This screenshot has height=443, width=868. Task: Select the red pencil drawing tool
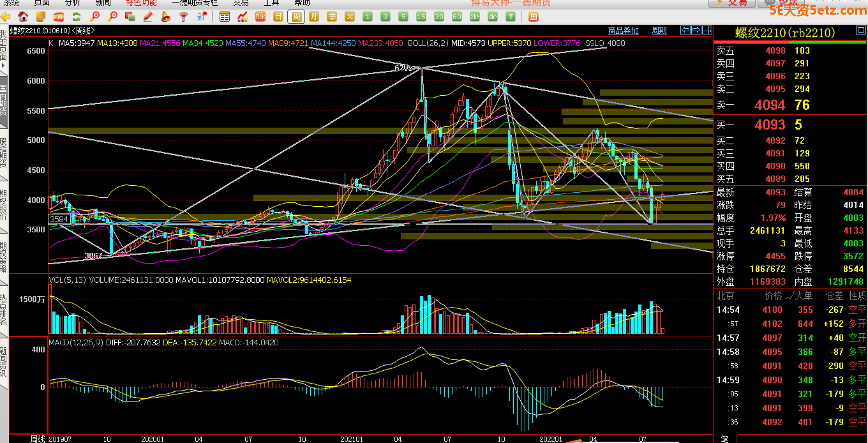(148, 17)
